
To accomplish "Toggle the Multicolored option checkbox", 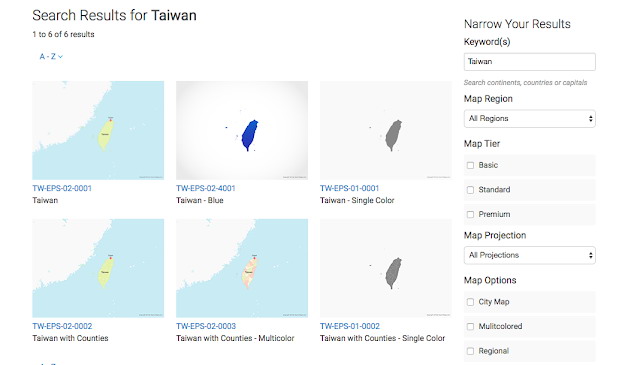I will coord(470,327).
